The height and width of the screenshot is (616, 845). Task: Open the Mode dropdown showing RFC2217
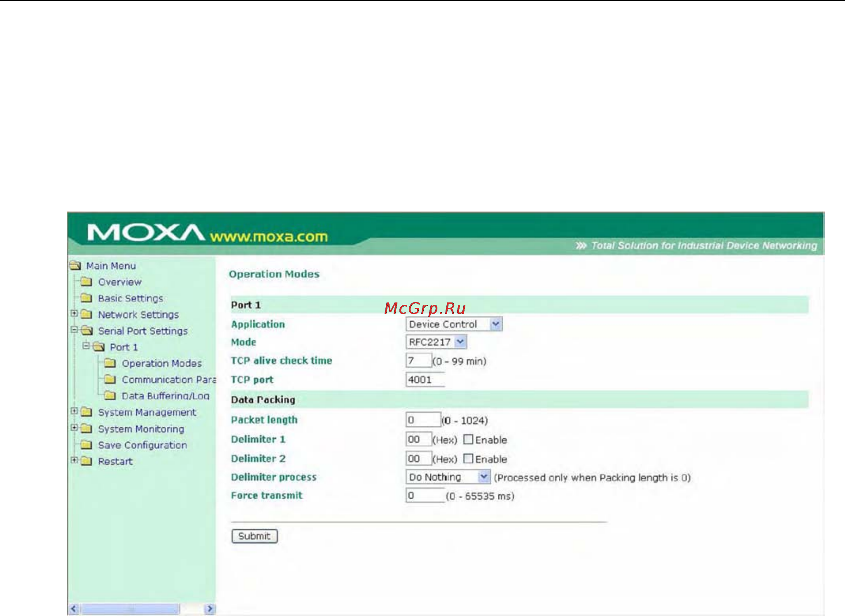point(436,342)
